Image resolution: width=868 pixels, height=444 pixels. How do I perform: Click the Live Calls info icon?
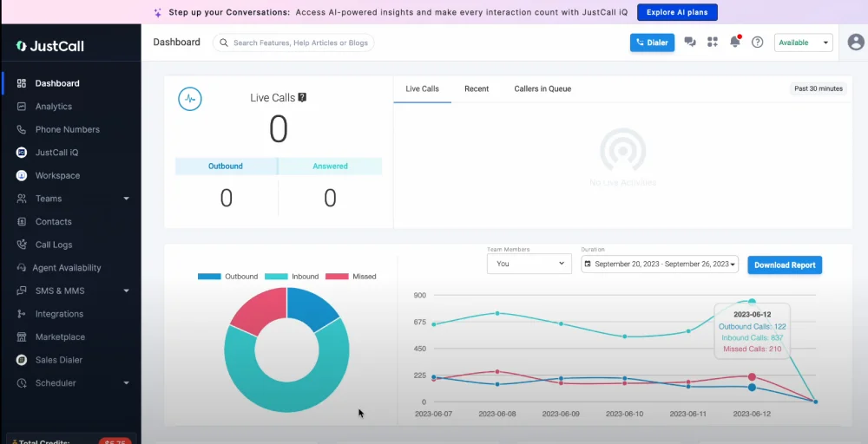coord(302,97)
